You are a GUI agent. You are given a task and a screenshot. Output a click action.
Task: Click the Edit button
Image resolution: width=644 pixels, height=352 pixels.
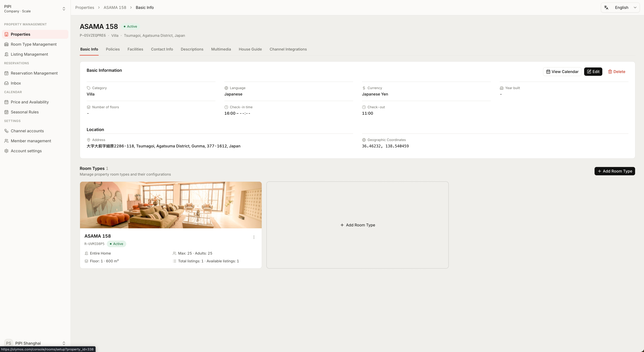pos(593,72)
